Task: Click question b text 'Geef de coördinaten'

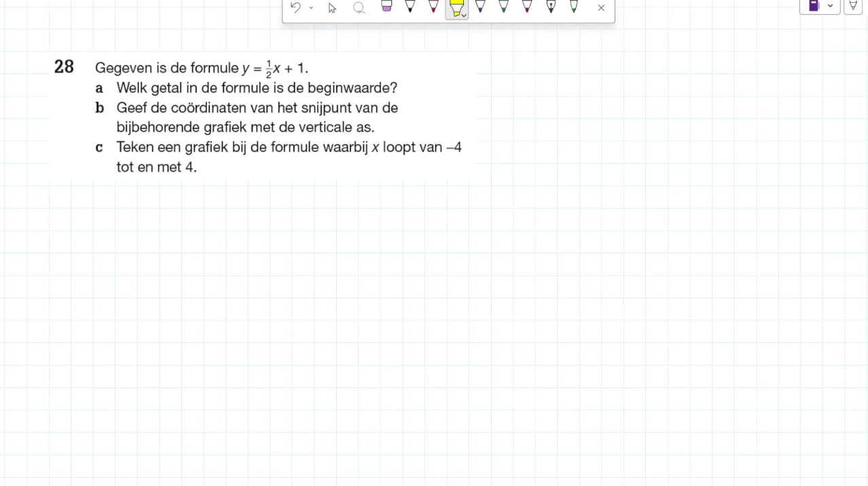Action: (257, 108)
